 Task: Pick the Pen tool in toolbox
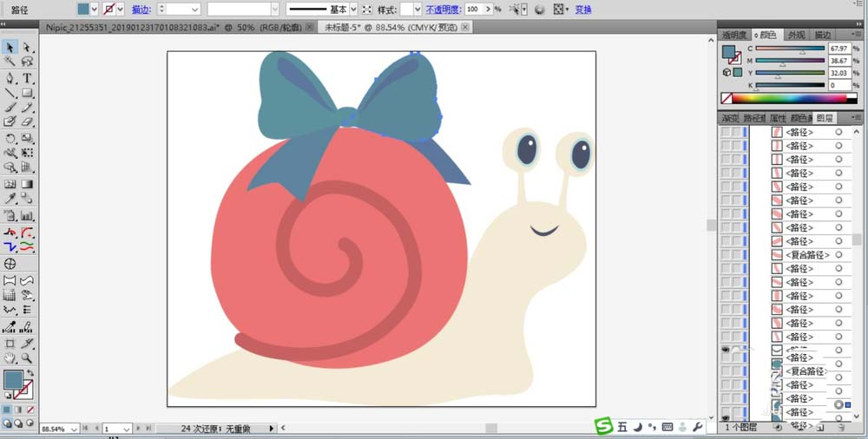tap(10, 78)
